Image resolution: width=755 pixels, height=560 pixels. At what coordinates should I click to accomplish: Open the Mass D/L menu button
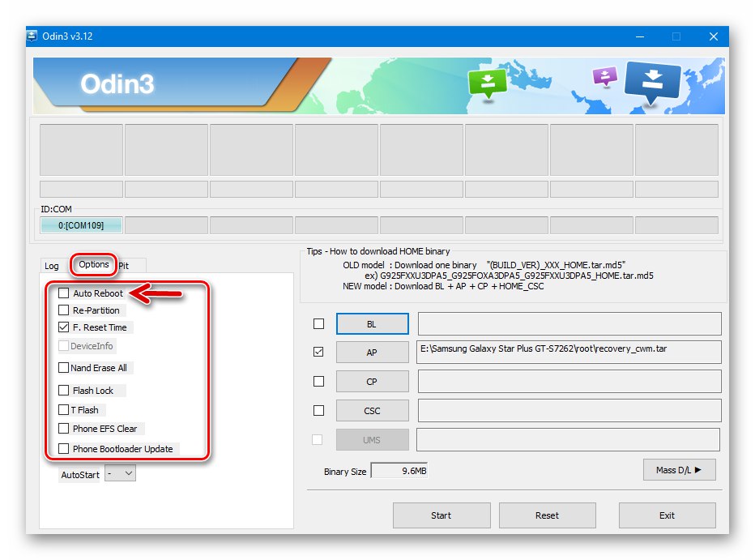tap(680, 469)
